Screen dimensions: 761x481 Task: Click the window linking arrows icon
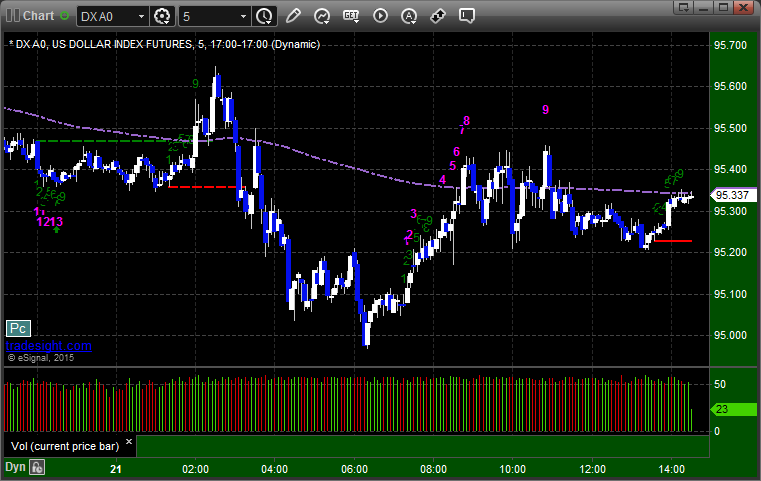(438, 16)
